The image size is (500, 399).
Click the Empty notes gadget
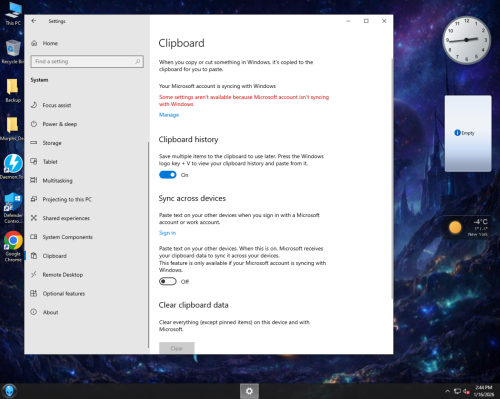tap(468, 134)
